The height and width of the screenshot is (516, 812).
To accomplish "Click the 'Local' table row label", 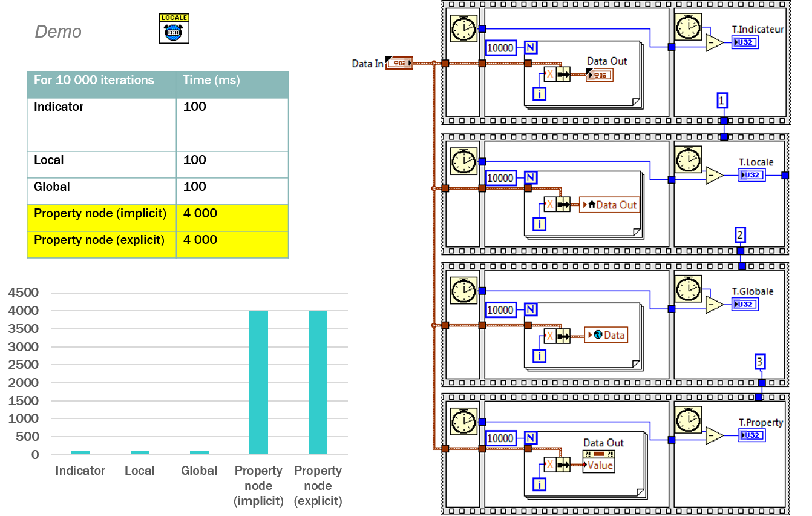I will click(49, 160).
